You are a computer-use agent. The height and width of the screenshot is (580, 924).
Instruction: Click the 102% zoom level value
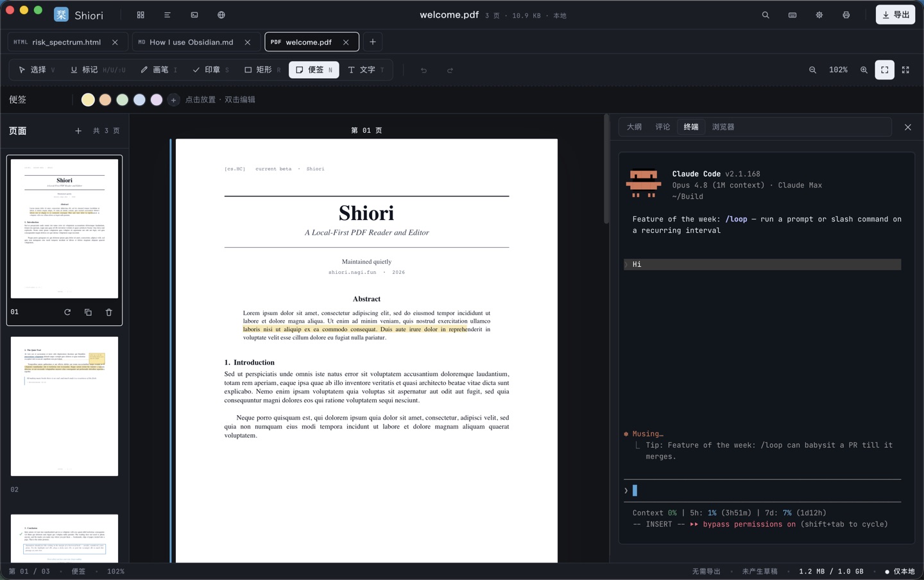click(x=838, y=70)
